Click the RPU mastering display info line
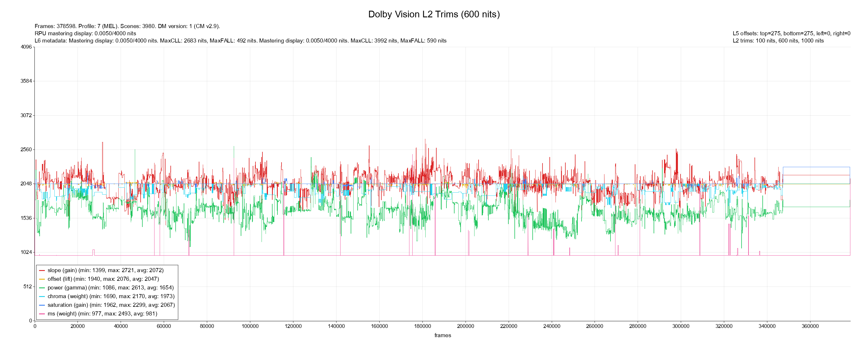This screenshot has width=868, height=347. 85,33
